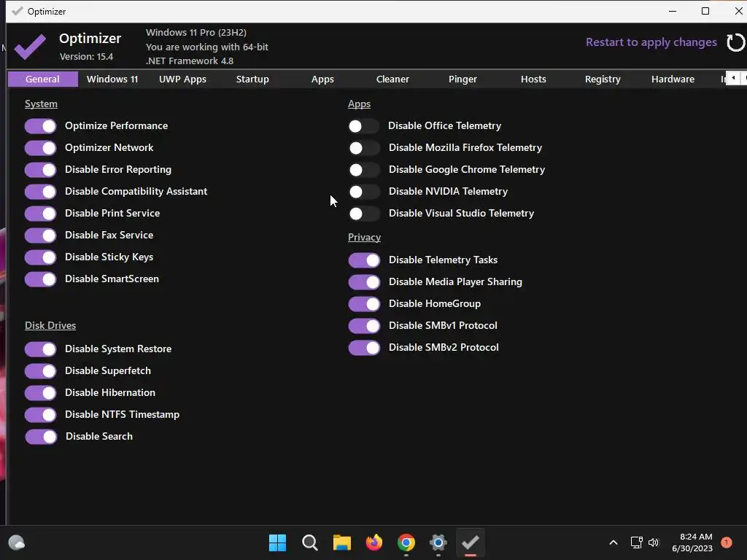Toggle Disable Compatibility Assistant switch

(x=41, y=192)
